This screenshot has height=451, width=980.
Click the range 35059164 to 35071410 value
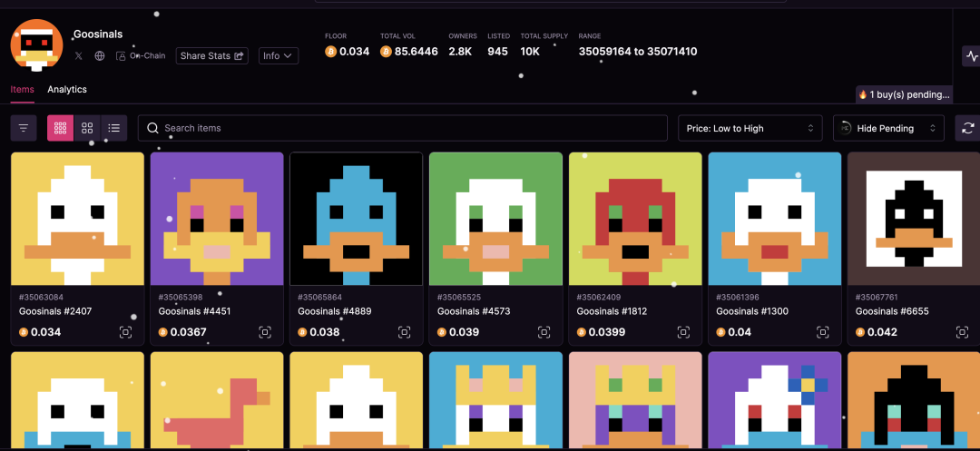click(x=638, y=52)
